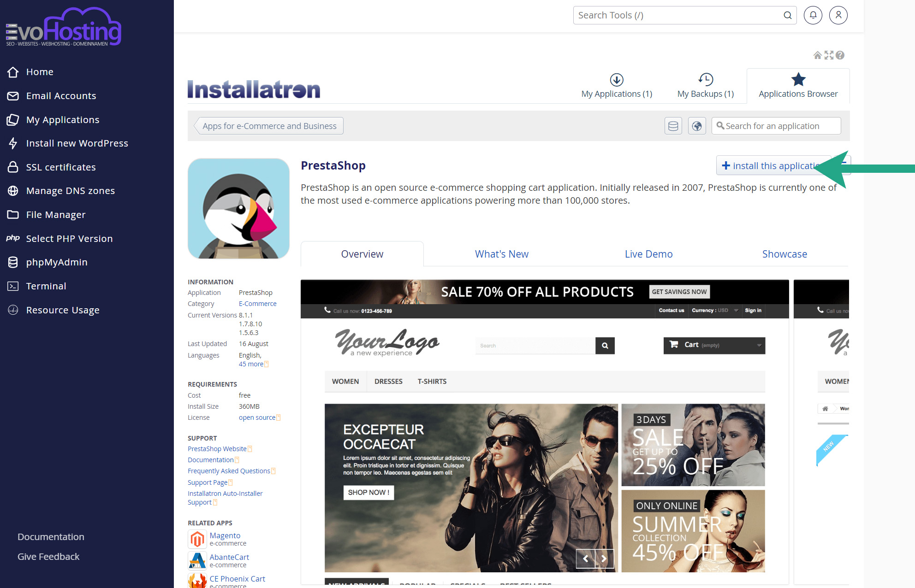Open the user account icon
This screenshot has height=588, width=915.
838,15
